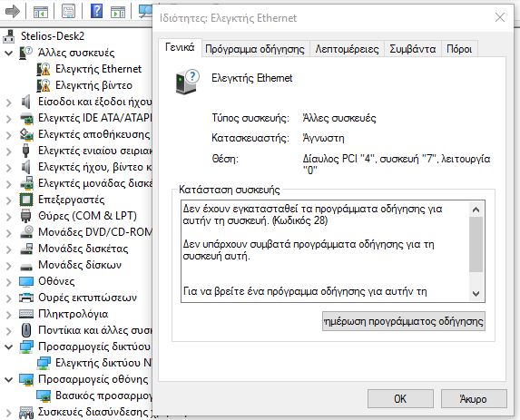
Task: Click the Stelios-Desk2 computer icon
Action: point(9,36)
